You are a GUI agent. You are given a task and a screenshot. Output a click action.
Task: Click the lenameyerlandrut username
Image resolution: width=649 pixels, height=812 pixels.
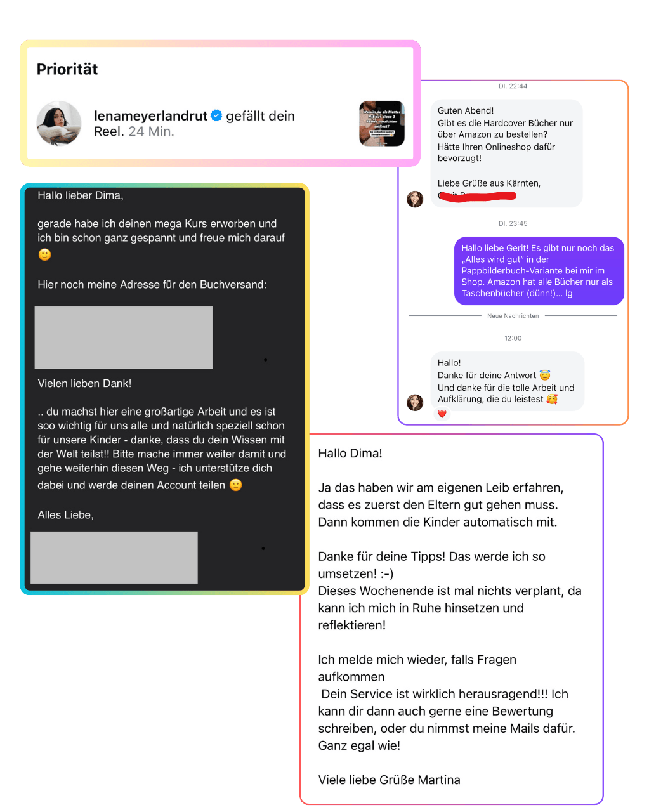[150, 115]
